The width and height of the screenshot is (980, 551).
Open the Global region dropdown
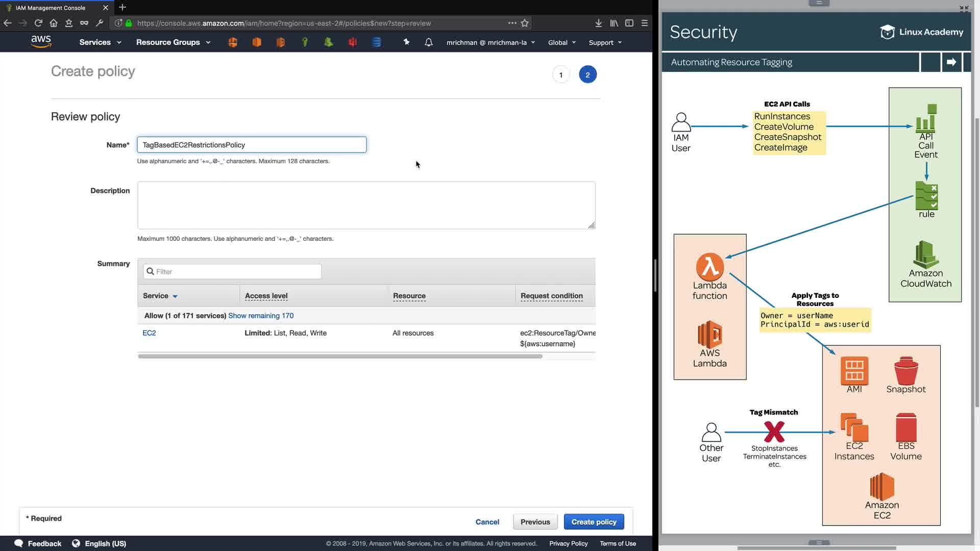click(x=561, y=42)
